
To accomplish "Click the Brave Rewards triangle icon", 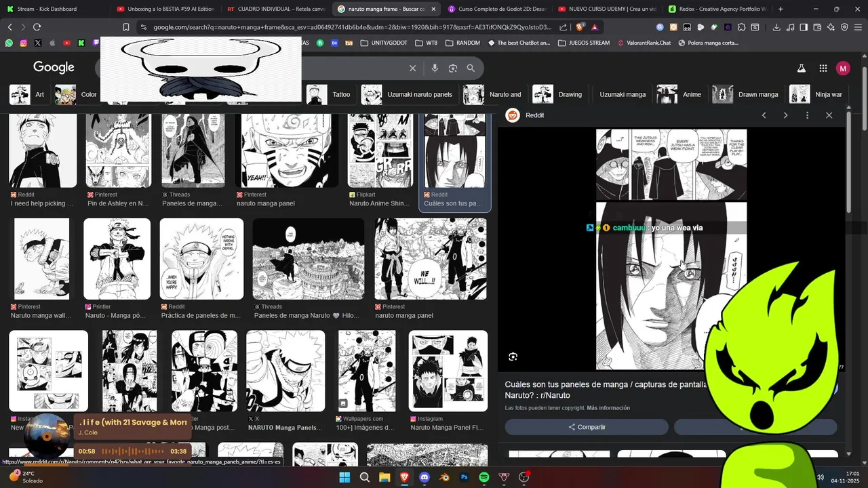I will point(595,27).
